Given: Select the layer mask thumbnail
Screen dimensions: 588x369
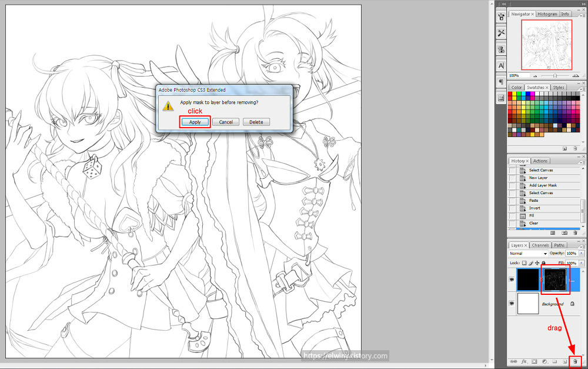Looking at the screenshot, I should (555, 280).
